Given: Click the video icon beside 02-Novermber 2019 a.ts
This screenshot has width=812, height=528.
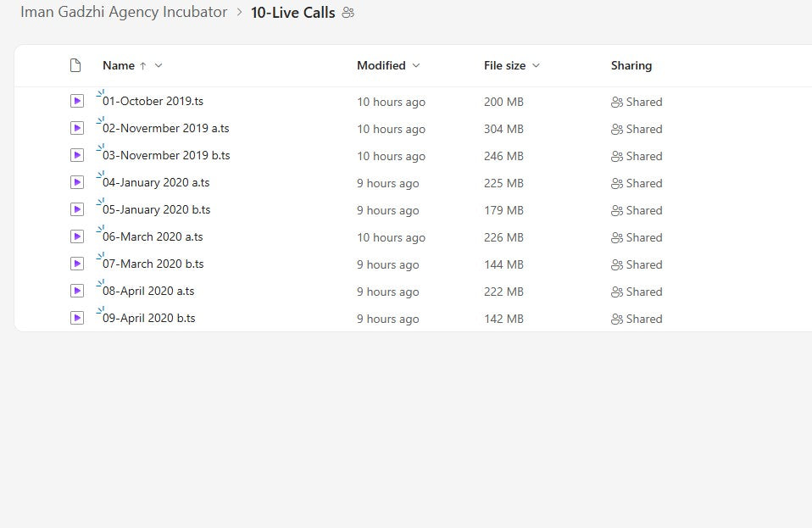Looking at the screenshot, I should pos(77,128).
